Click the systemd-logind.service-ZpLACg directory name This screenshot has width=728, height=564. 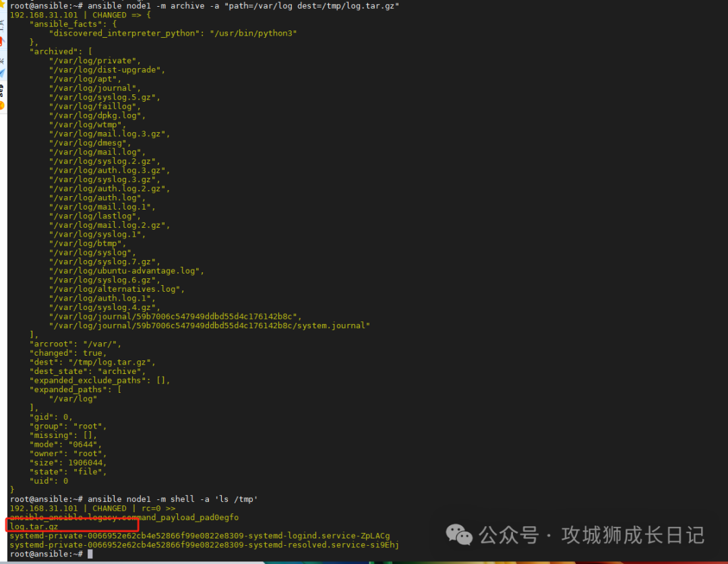click(x=200, y=536)
